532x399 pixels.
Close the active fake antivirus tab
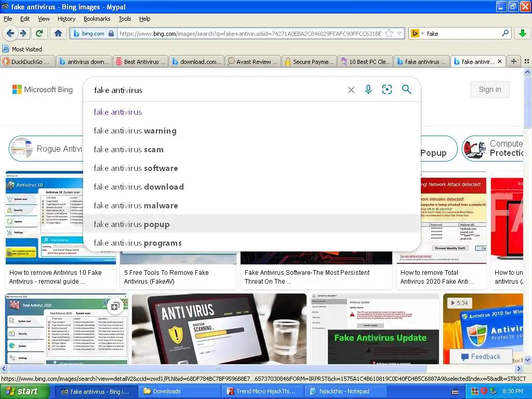[x=499, y=61]
